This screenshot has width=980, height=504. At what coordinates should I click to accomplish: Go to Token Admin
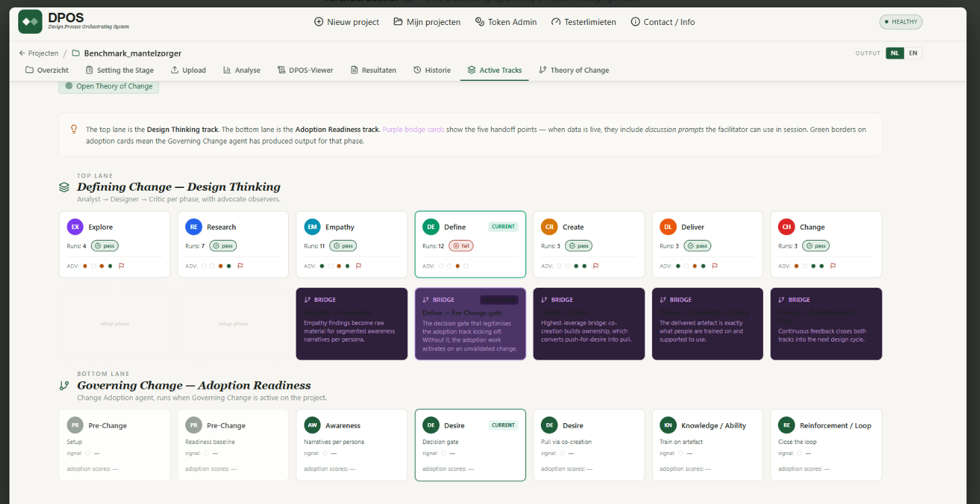pos(506,22)
